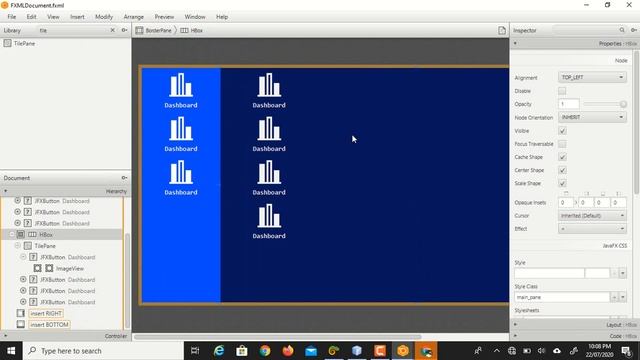Viewport: 640px width, 360px height.
Task: Open the Modify menu
Action: (104, 17)
